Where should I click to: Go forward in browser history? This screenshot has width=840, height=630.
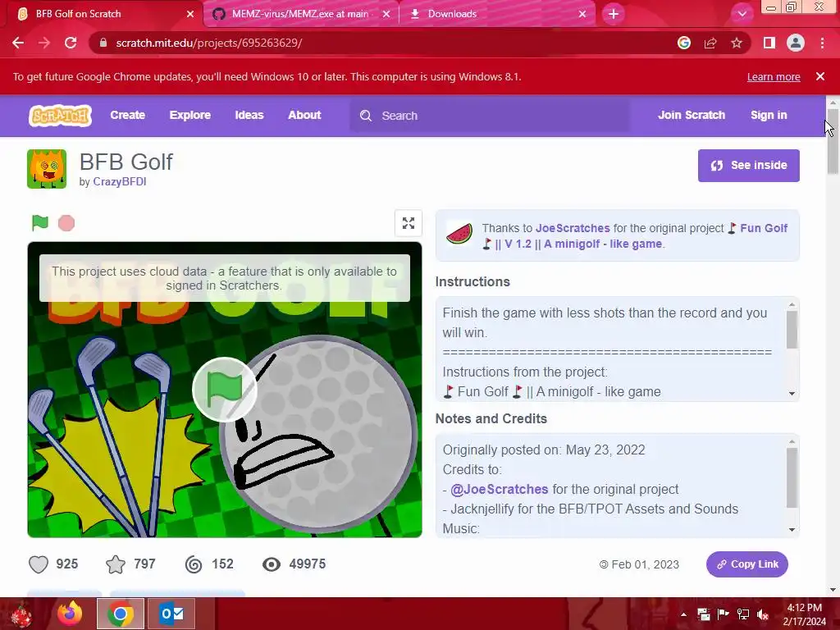tap(44, 43)
